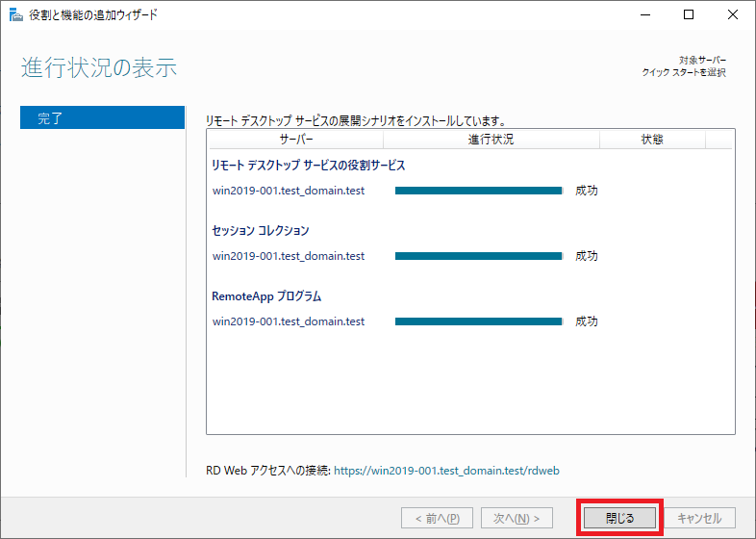Click progress bar under RemoteApp プログラム

pos(479,321)
